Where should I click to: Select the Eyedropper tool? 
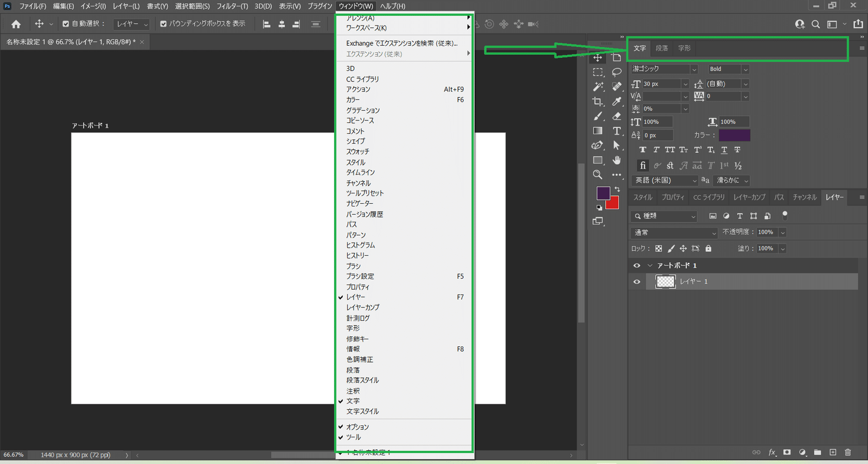(x=617, y=101)
